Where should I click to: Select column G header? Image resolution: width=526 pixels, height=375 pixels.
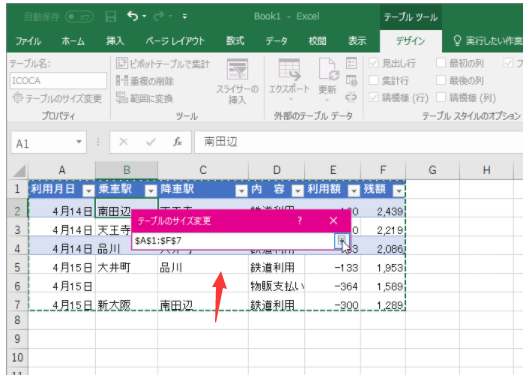pos(432,170)
